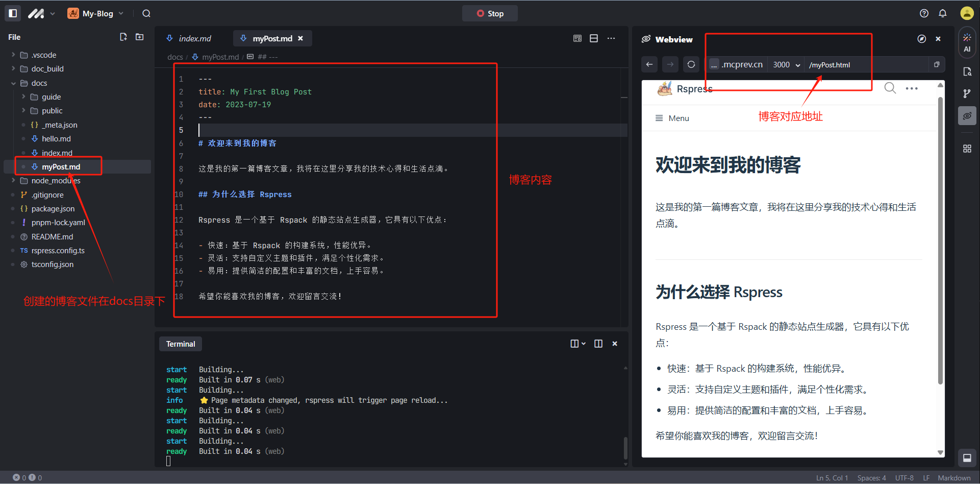Change Markdown language mode
The width and height of the screenshot is (980, 484).
coord(954,478)
